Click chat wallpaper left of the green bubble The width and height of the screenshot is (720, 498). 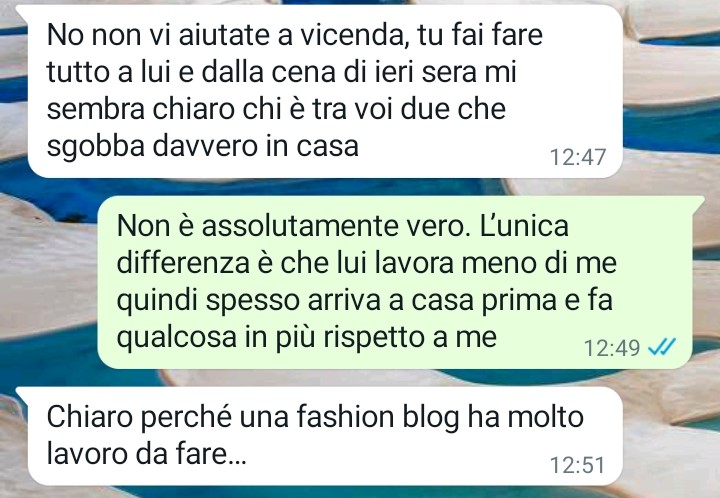(x=48, y=282)
